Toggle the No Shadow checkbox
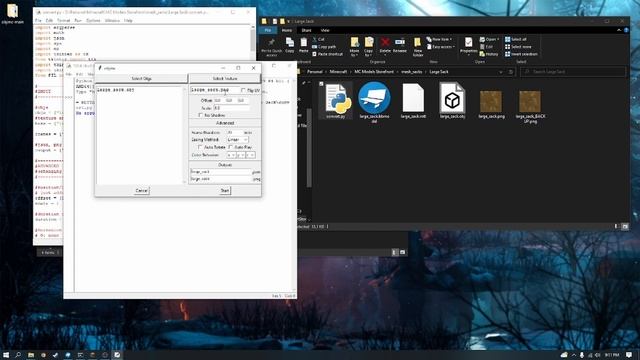This screenshot has height=360, width=640. click(x=200, y=115)
